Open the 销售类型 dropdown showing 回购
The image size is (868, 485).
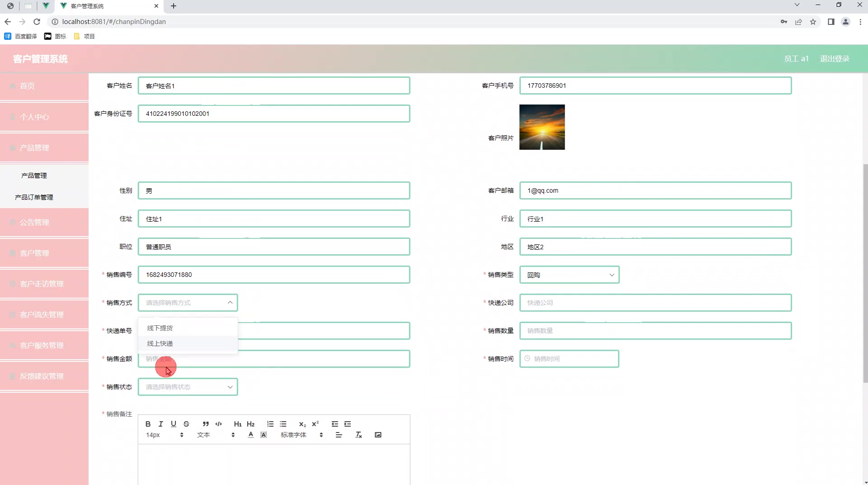569,275
